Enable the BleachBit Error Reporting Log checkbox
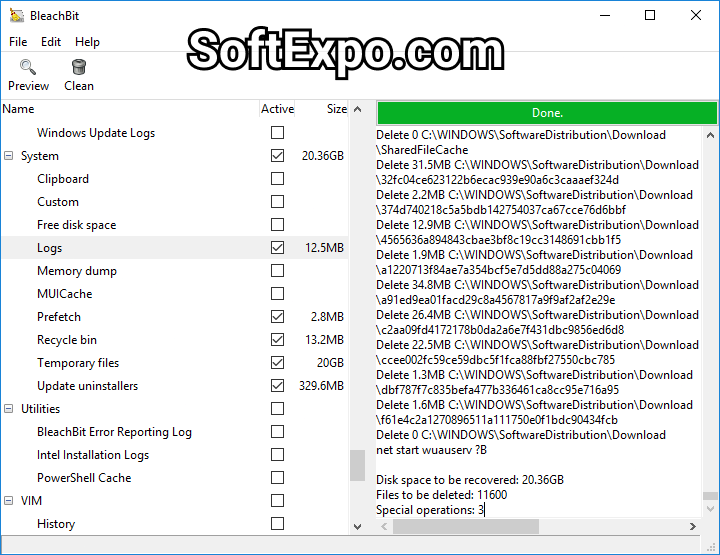Screen dimensions: 720x555 [x=277, y=431]
